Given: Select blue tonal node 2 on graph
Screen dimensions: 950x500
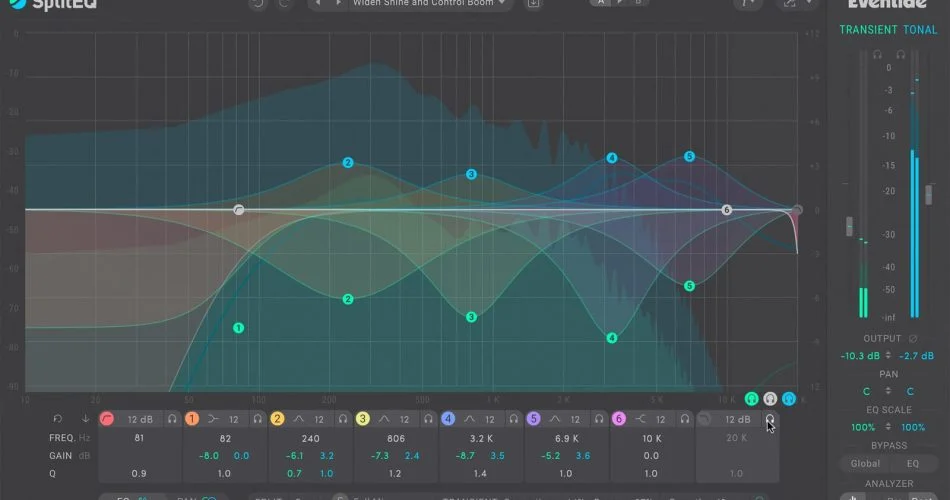Looking at the screenshot, I should point(348,162).
